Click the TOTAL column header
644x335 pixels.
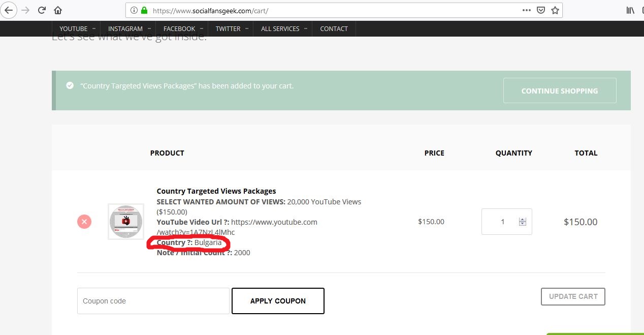[586, 153]
